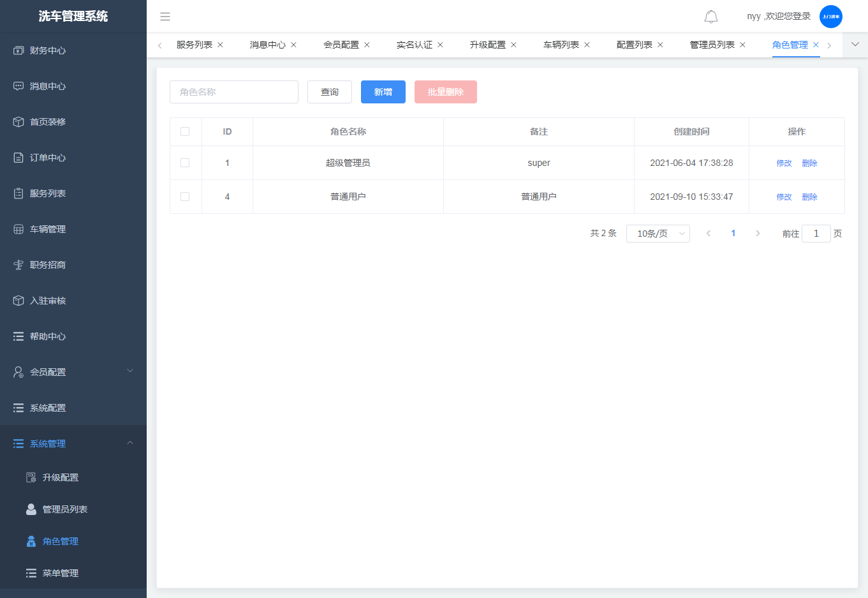Image resolution: width=868 pixels, height=598 pixels.
Task: Click the blue user avatar icon
Action: tap(830, 17)
